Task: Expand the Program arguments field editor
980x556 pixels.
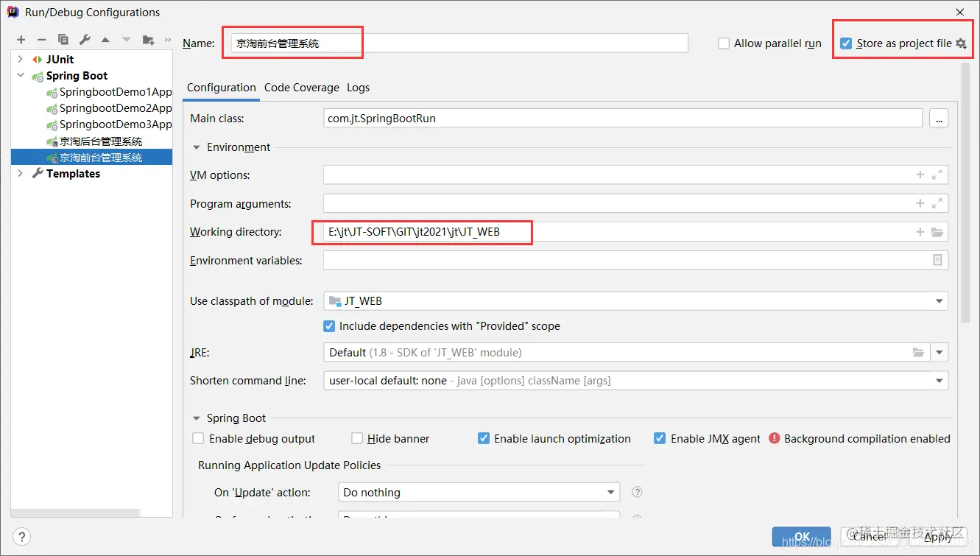Action: [937, 203]
